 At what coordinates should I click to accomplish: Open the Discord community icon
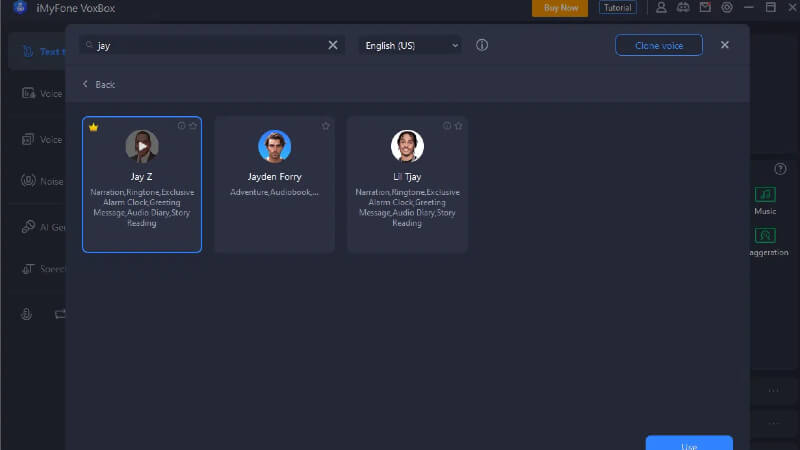tap(683, 8)
